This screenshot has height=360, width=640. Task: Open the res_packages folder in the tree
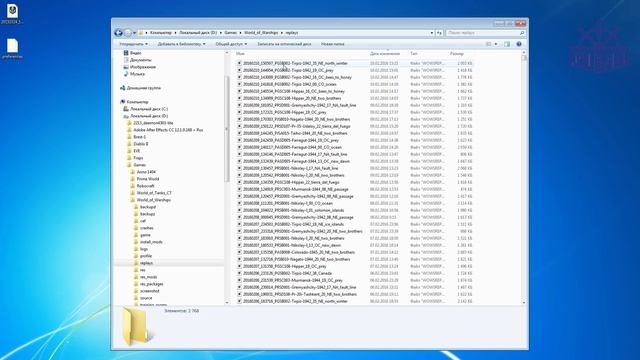149,284
